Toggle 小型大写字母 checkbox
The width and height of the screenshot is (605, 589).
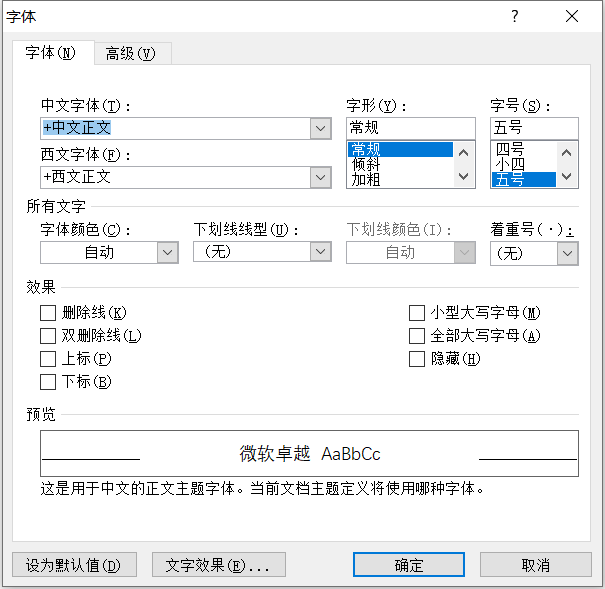417,313
